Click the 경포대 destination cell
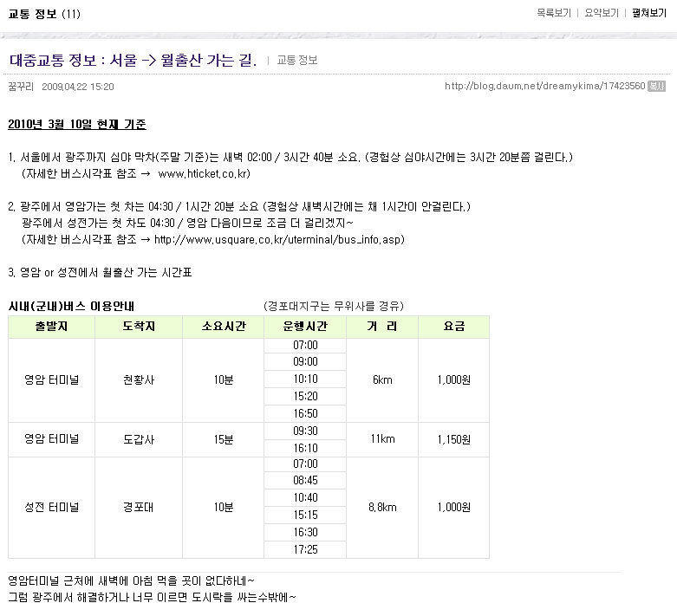Image resolution: width=677 pixels, height=616 pixels. pos(139,507)
